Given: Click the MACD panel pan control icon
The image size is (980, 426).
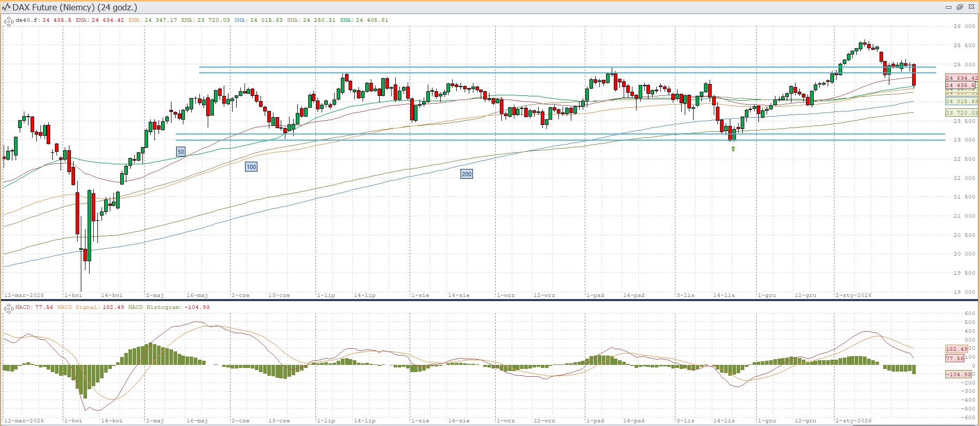Looking at the screenshot, I should [8, 308].
